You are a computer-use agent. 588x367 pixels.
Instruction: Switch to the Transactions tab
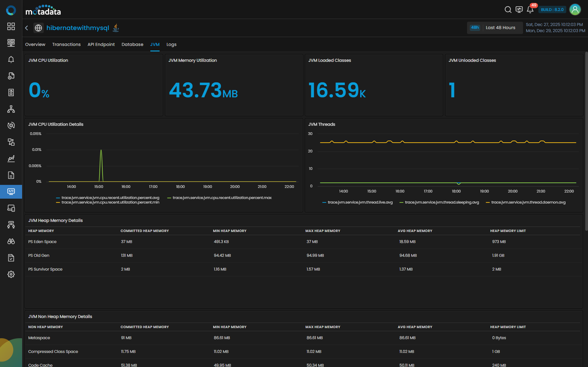[66, 44]
